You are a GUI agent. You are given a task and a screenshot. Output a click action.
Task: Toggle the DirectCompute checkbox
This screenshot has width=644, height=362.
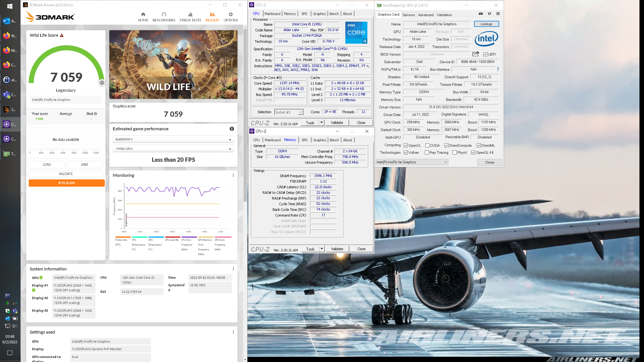click(447, 145)
